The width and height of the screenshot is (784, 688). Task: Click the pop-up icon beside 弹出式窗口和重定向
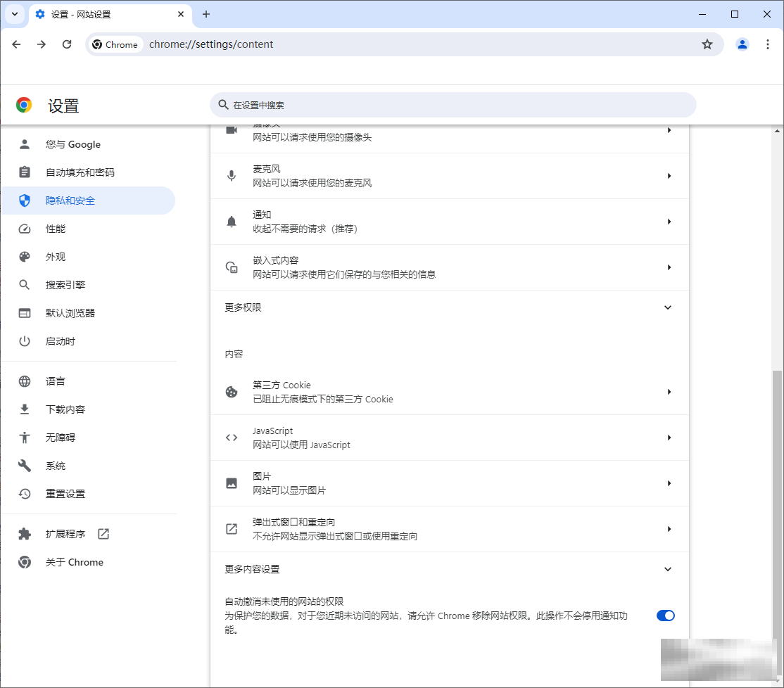232,528
